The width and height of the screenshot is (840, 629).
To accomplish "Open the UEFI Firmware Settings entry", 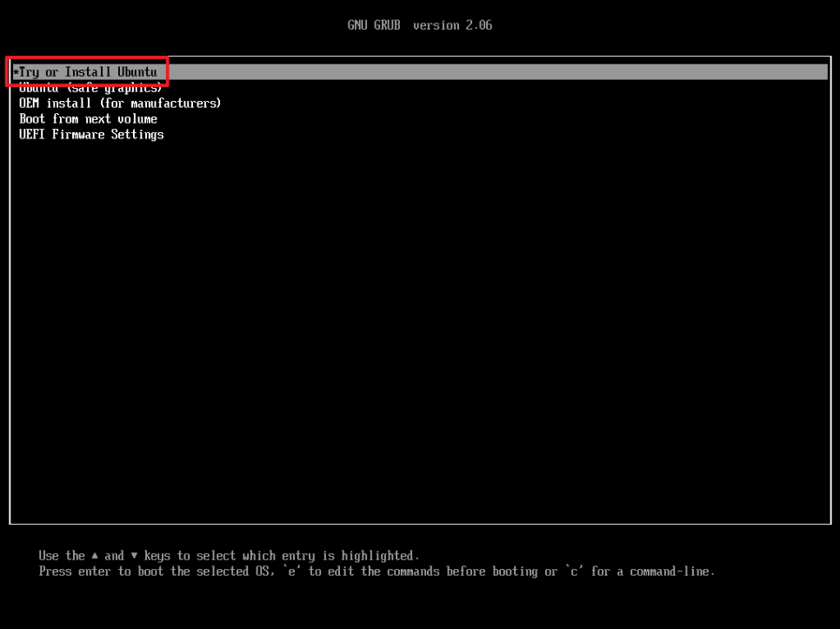I will pos(91,135).
